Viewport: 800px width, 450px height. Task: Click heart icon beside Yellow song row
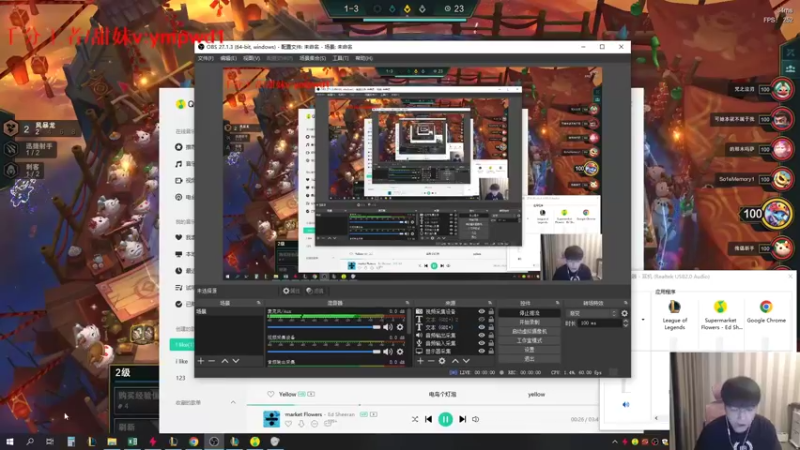click(270, 394)
